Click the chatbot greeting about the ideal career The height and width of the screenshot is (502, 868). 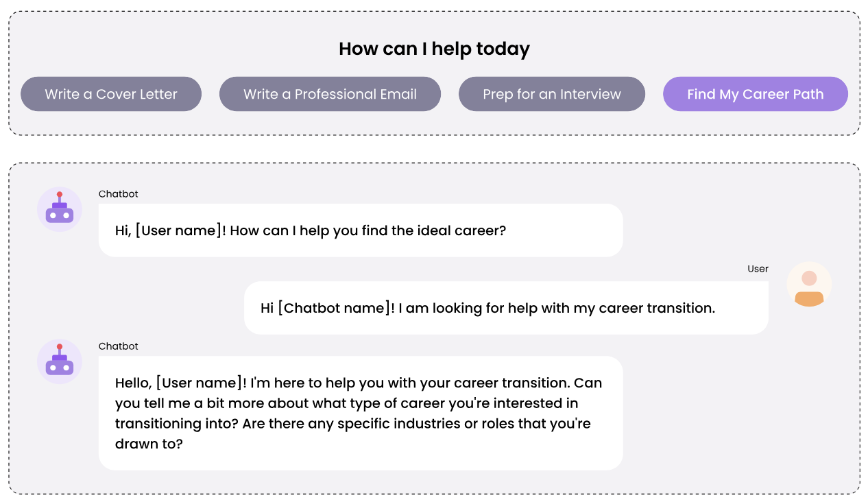[361, 230]
